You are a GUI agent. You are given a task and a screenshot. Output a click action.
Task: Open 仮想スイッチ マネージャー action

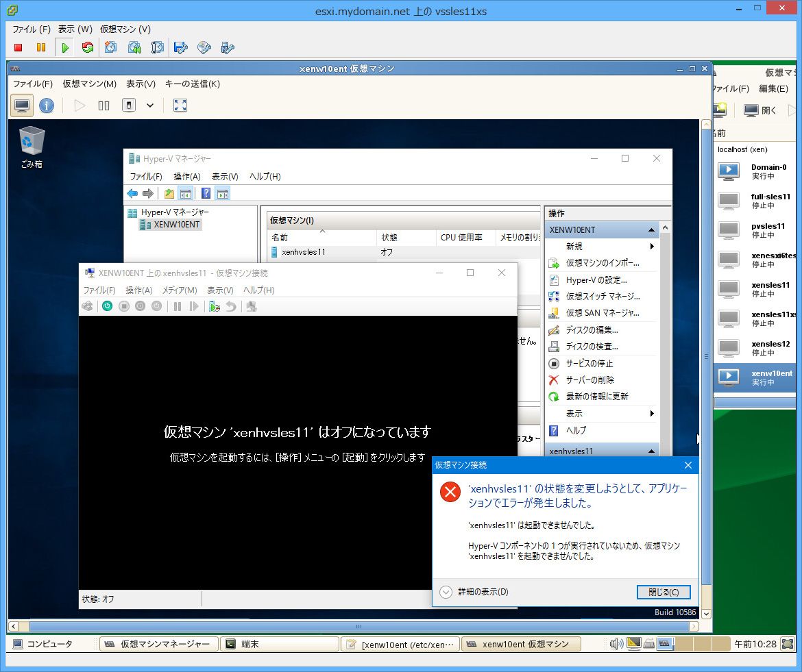click(602, 297)
